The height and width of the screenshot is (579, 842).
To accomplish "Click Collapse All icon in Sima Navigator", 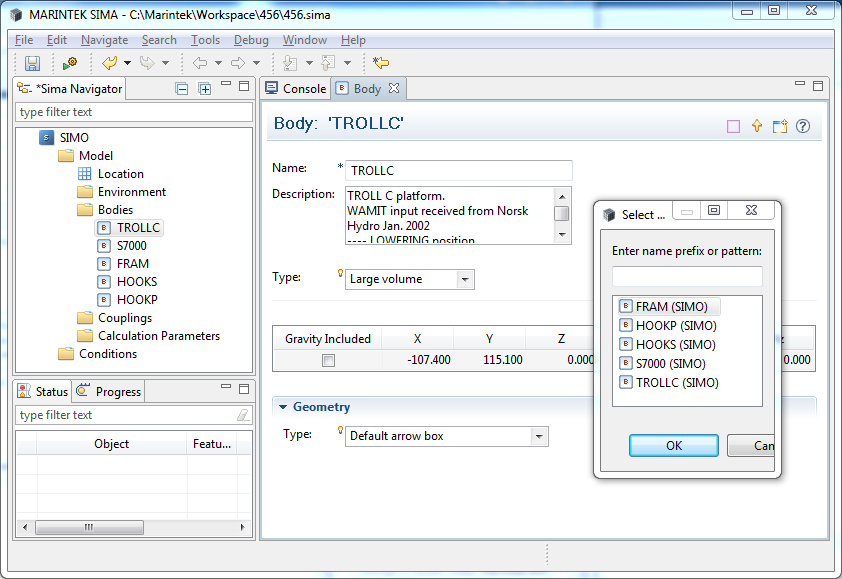I will pos(182,89).
